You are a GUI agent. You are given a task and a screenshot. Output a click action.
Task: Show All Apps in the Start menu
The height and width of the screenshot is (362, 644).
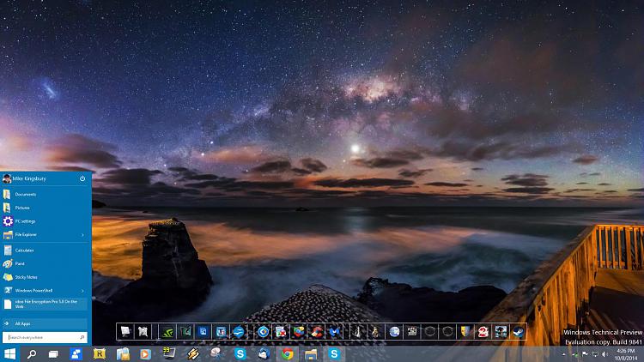(46, 323)
